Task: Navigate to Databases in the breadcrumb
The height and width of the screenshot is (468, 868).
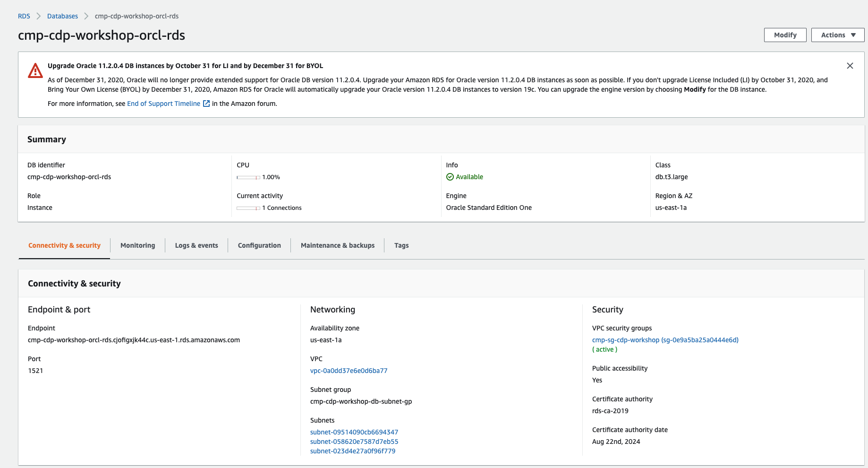Action: pos(62,16)
